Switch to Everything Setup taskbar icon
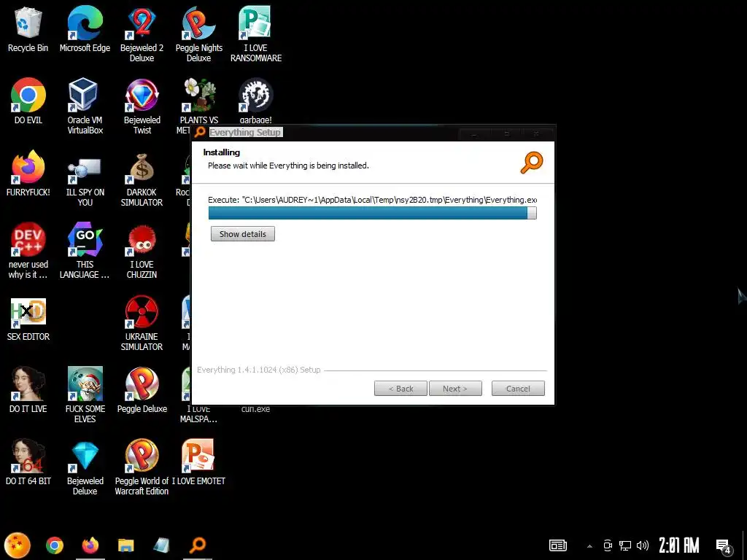Image resolution: width=747 pixels, height=560 pixels. pos(198,545)
